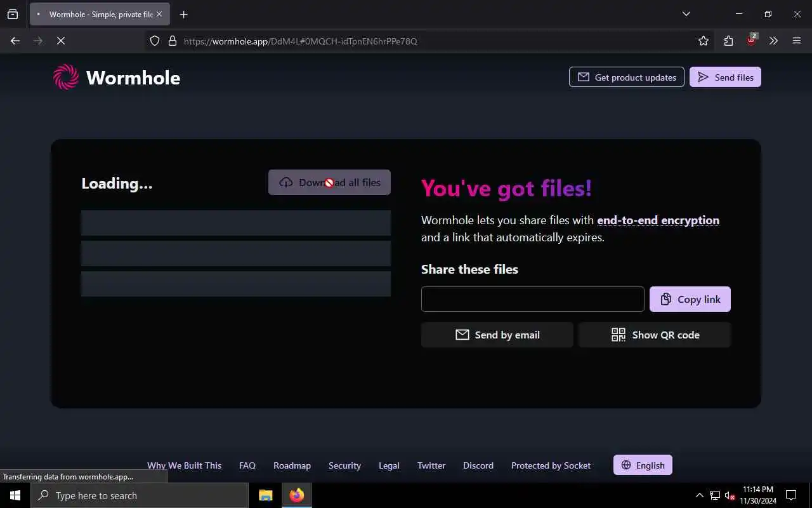812x508 pixels.
Task: Click the Send files button
Action: [x=725, y=77]
